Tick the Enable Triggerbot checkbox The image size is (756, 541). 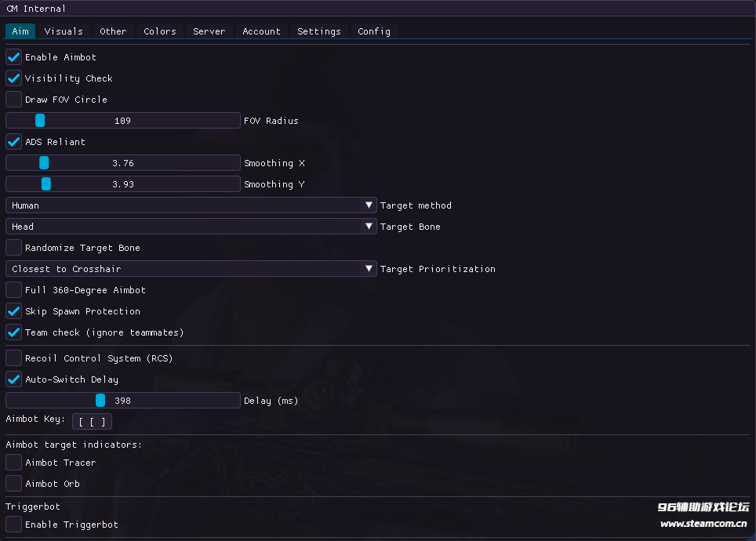pos(14,525)
